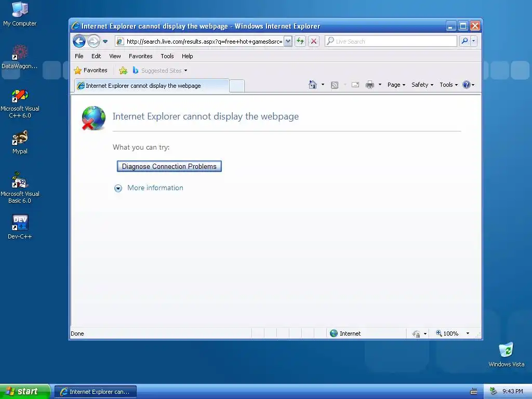This screenshot has width=532, height=399.
Task: Select the DataWagon desktop shortcut
Action: coord(20,57)
